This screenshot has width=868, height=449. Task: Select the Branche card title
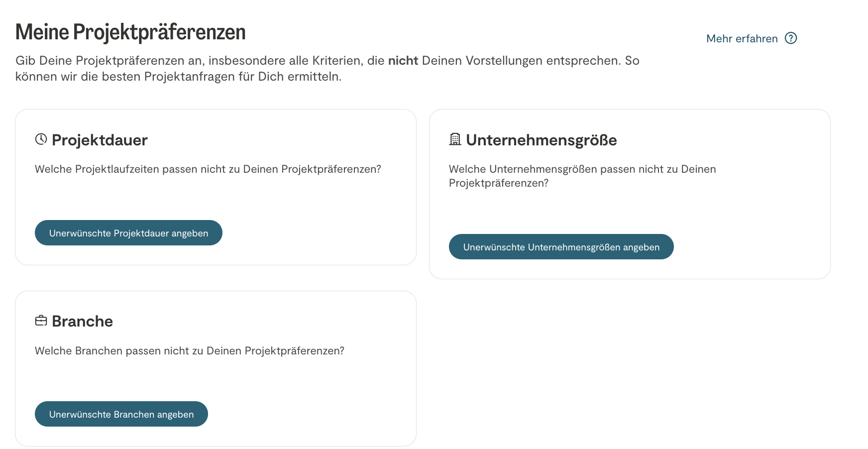(x=82, y=322)
